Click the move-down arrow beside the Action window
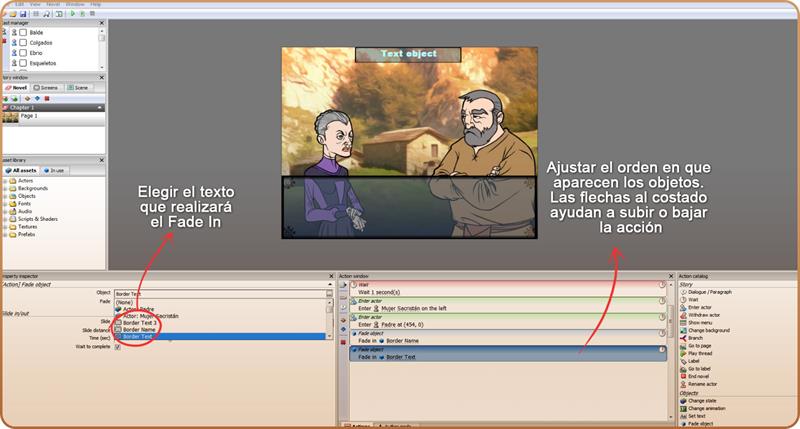 click(343, 330)
